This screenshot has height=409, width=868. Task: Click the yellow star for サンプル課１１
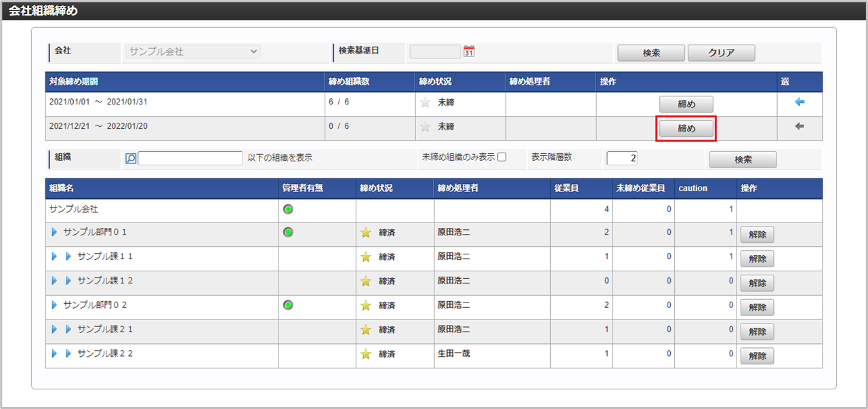click(366, 257)
